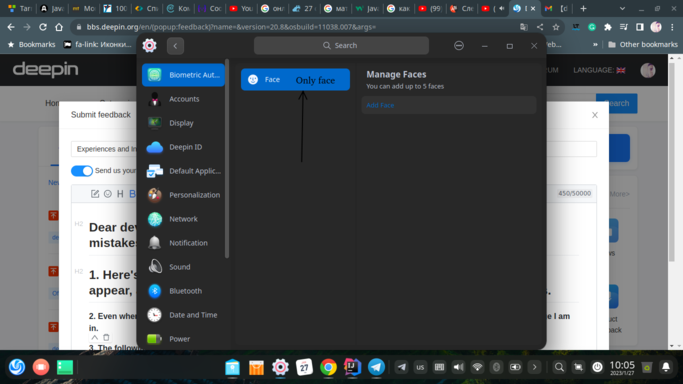Open Chrome tab search dropdown
The image size is (683, 384).
pos(622,8)
